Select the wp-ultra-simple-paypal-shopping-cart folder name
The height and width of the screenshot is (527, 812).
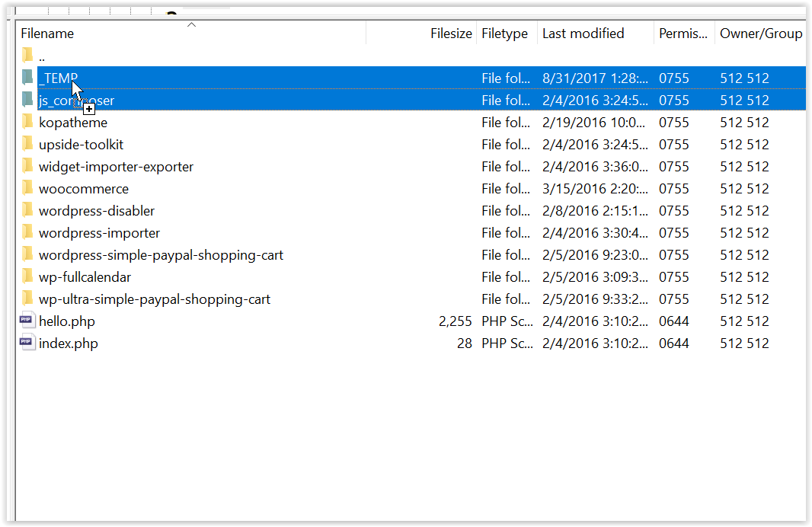(x=155, y=299)
